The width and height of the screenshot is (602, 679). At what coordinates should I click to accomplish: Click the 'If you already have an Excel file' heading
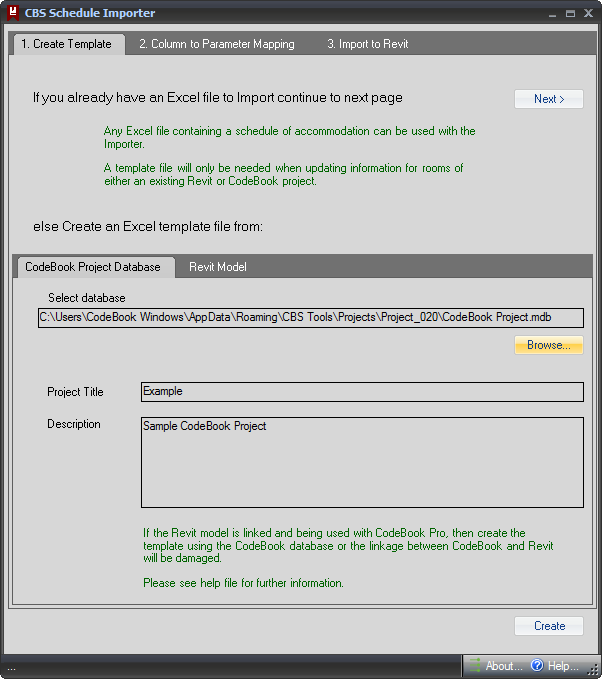point(218,98)
